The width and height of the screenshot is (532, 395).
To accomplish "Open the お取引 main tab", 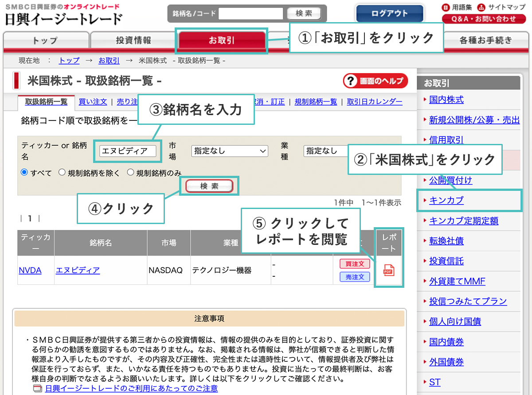I will pos(222,41).
